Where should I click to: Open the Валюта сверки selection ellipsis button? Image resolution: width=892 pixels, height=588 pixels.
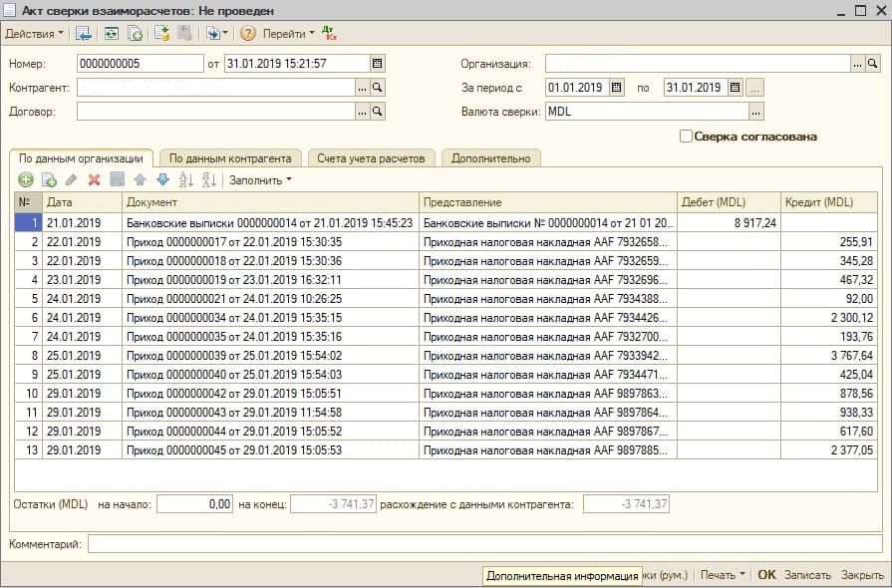point(755,112)
